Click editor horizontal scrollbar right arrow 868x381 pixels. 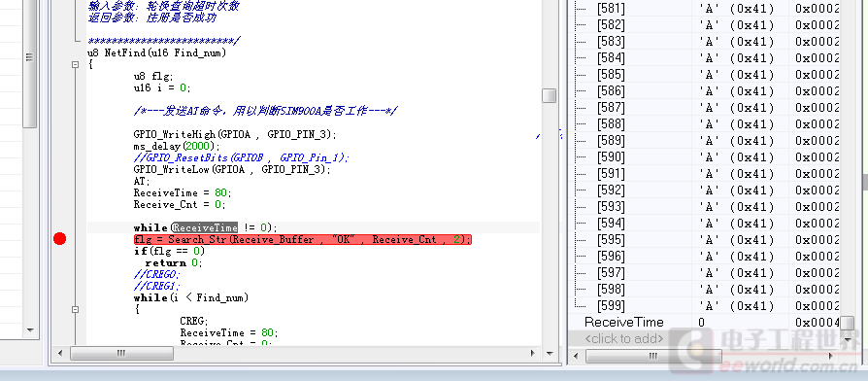[533, 353]
